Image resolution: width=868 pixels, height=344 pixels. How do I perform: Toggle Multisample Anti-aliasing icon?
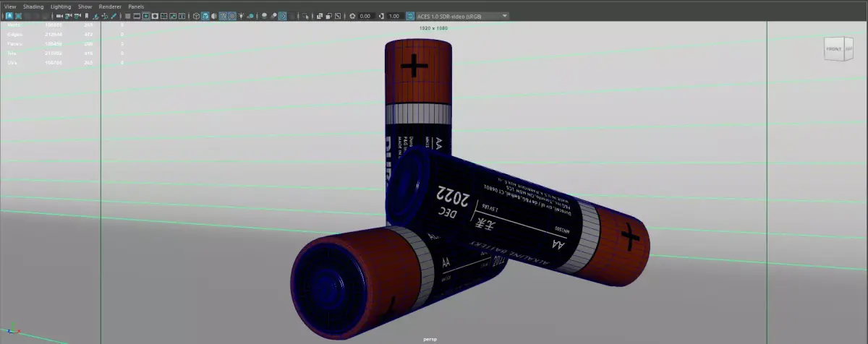pos(282,16)
